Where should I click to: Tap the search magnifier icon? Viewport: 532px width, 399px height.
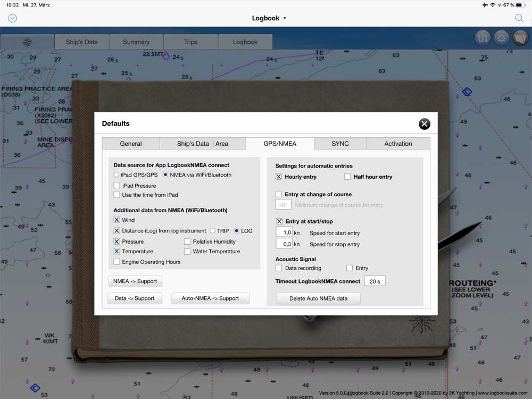pyautogui.click(x=519, y=18)
